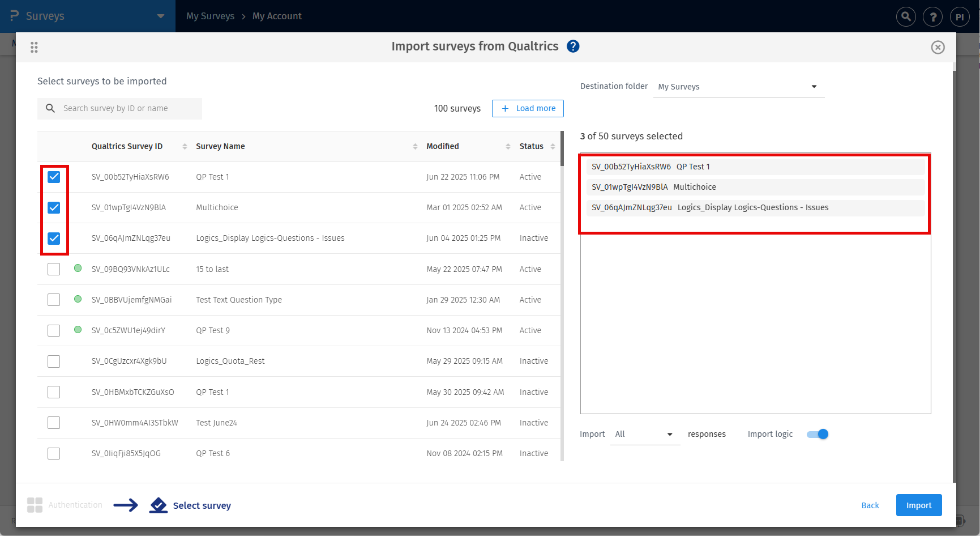The width and height of the screenshot is (980, 536).
Task: Go to My Surveys breadcrumb
Action: click(x=210, y=16)
